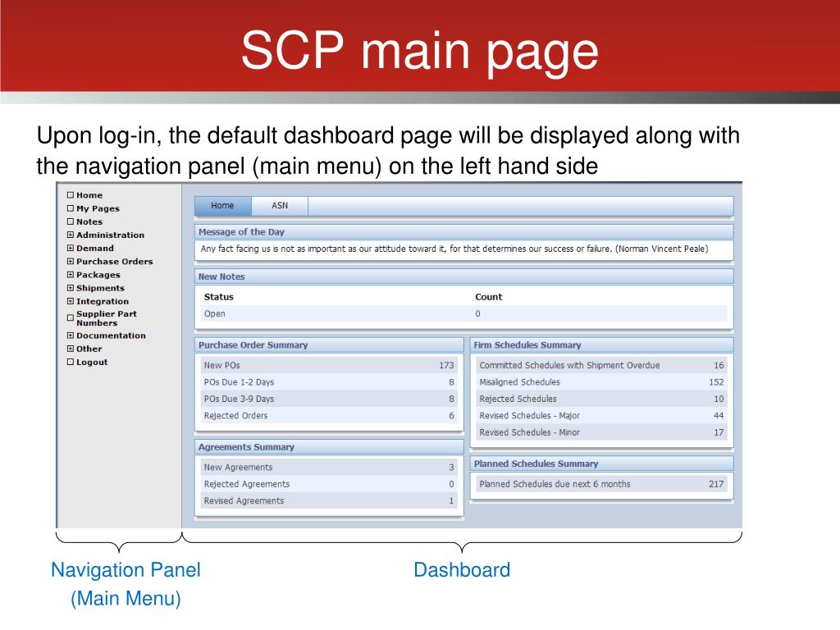
Task: Click Logout in navigation panel
Action: [x=92, y=362]
